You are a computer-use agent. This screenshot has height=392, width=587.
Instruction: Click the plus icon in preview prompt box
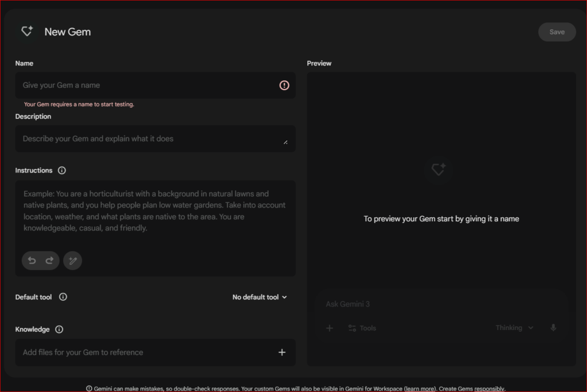point(330,328)
